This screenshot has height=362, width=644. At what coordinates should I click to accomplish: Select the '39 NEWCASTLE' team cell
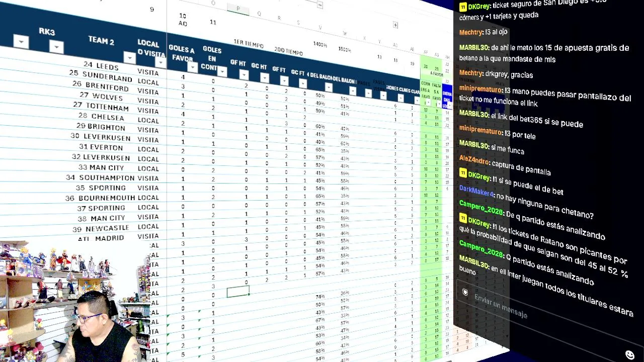tap(101, 228)
